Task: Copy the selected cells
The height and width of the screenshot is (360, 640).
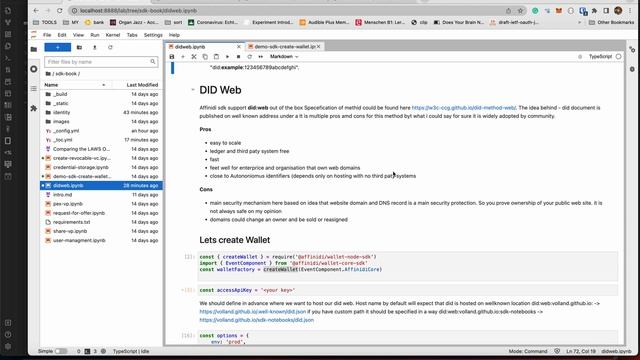Action: pyautogui.click(x=205, y=57)
